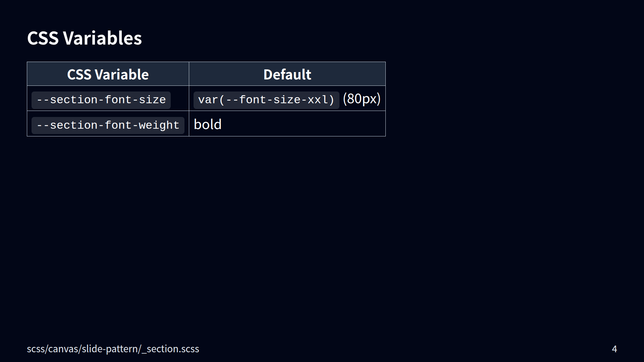Click the word "Variables" in the slide heading
Image resolution: width=644 pixels, height=362 pixels.
point(102,38)
